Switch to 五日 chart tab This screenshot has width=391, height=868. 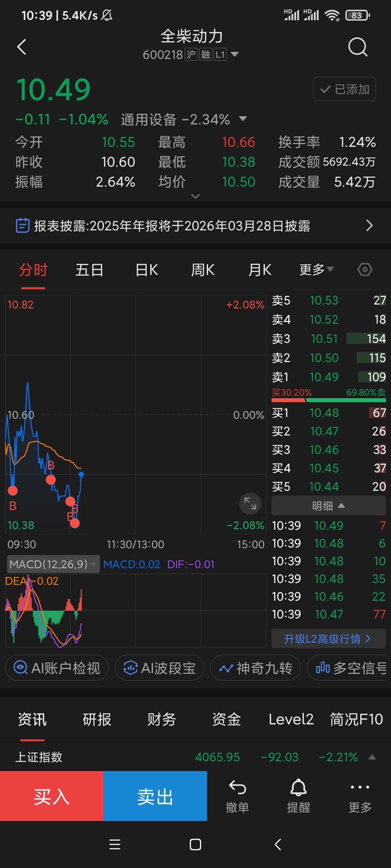click(89, 270)
